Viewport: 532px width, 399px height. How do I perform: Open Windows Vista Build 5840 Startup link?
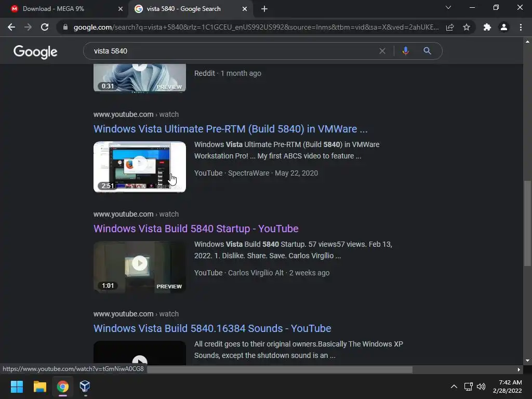tap(196, 229)
